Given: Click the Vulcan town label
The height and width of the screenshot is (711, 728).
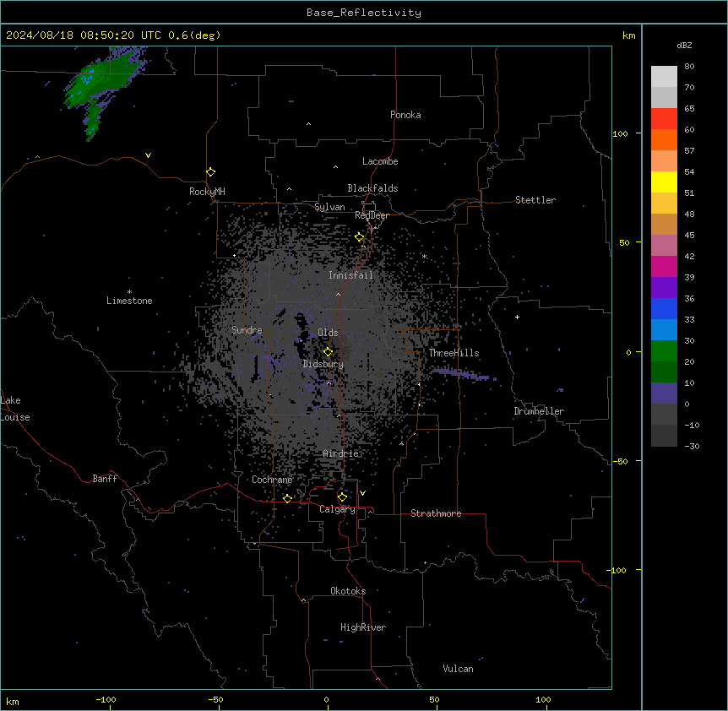Looking at the screenshot, I should [459, 669].
